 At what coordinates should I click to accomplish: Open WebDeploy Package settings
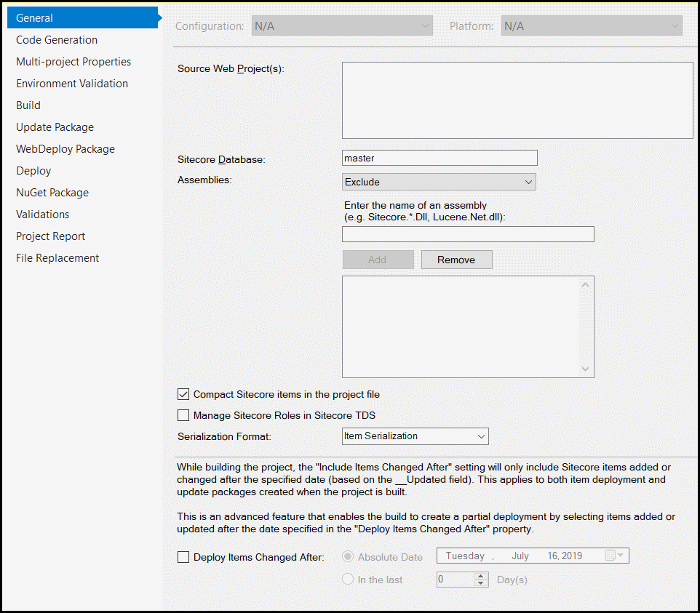(65, 149)
